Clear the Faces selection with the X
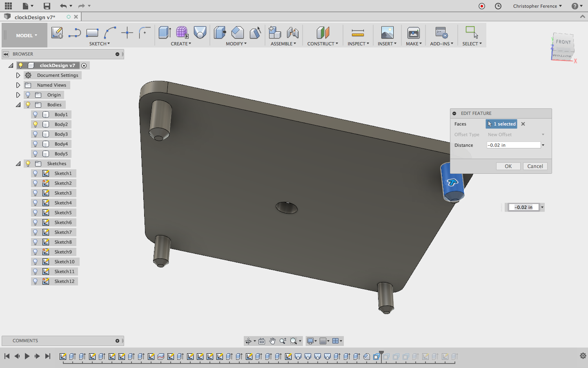This screenshot has height=368, width=588. click(523, 124)
